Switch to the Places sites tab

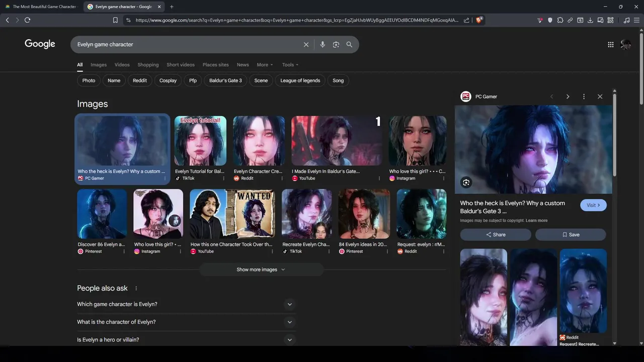click(x=215, y=65)
